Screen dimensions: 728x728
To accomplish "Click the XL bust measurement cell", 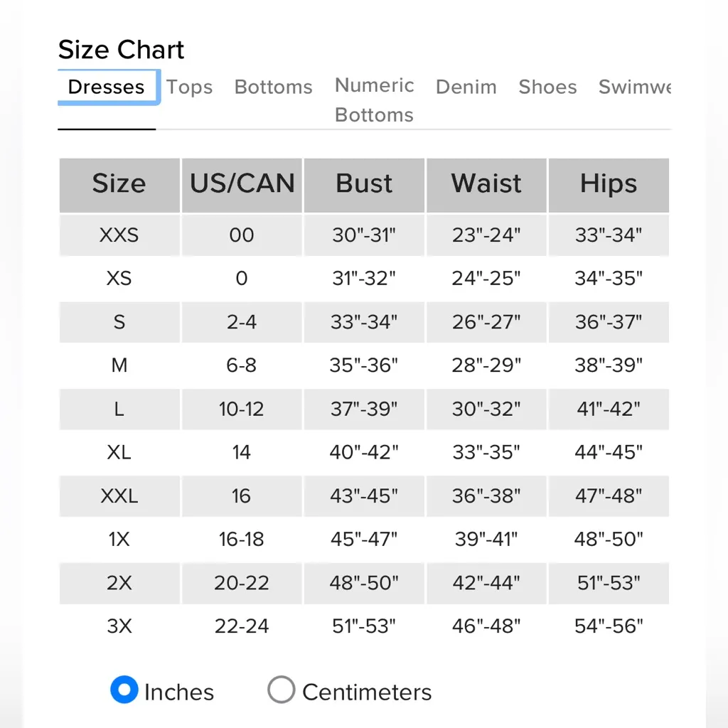I will 364,452.
